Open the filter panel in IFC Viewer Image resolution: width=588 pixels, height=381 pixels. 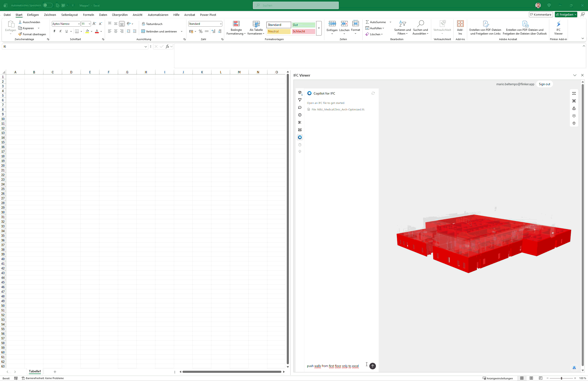[x=300, y=100]
